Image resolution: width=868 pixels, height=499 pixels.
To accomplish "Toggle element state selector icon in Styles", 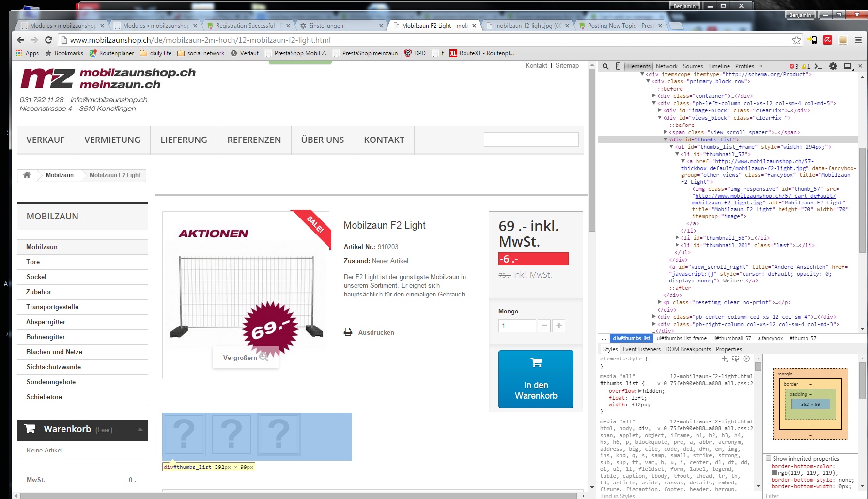I will tap(735, 359).
